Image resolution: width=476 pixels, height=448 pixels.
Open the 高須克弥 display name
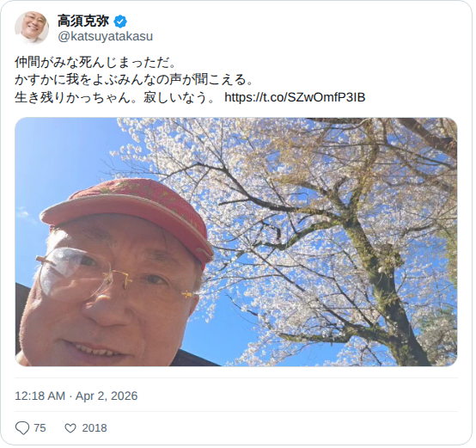tap(83, 21)
